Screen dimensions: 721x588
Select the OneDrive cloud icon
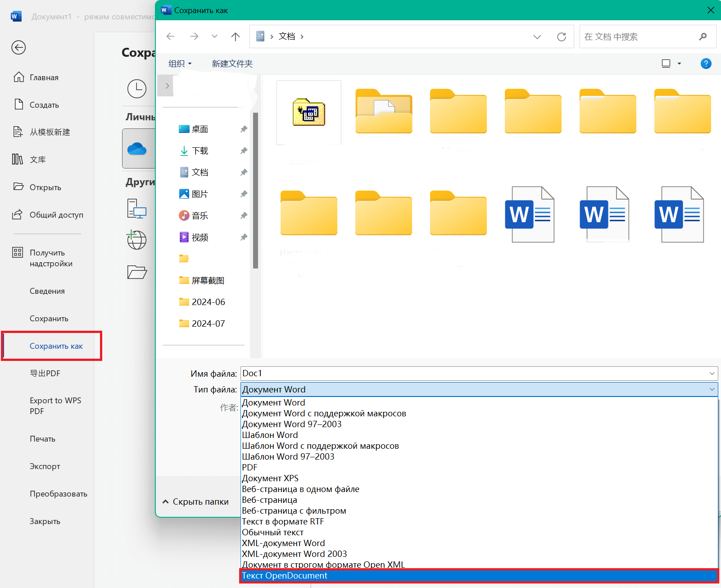pyautogui.click(x=138, y=149)
